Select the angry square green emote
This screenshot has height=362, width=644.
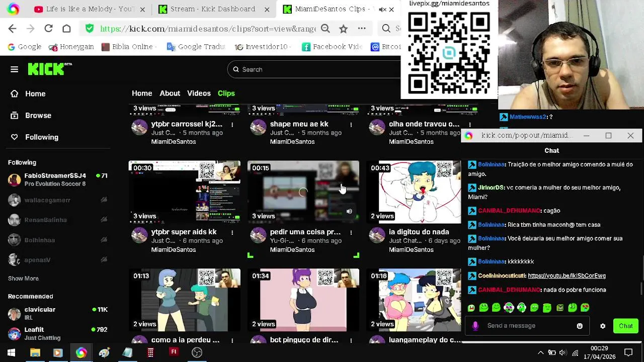[x=559, y=308]
